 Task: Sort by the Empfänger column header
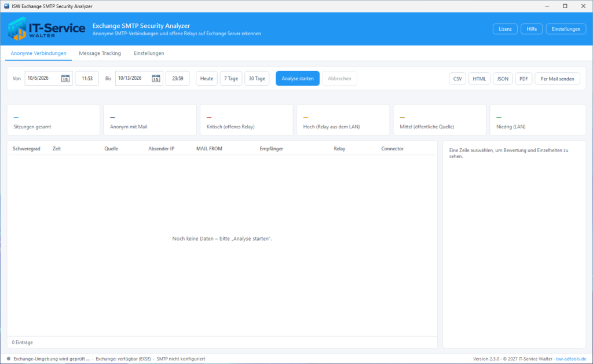click(271, 149)
